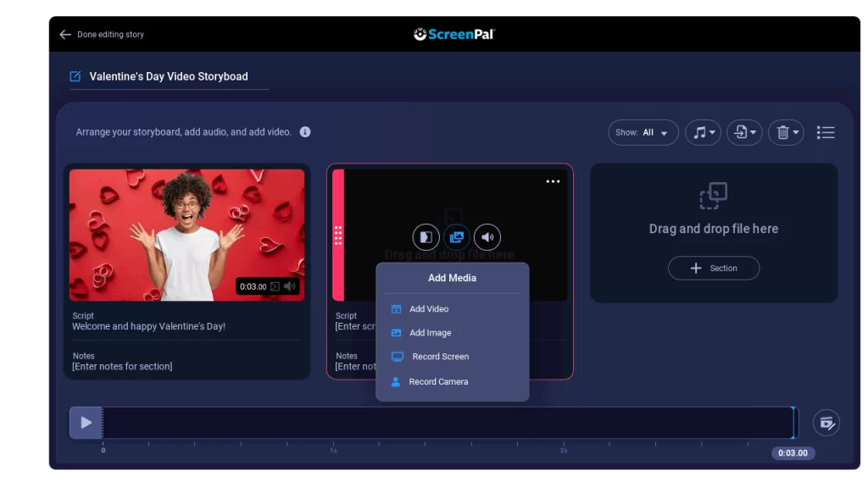
Task: Click '[Enter notes for section]' in first section
Action: click(x=122, y=366)
